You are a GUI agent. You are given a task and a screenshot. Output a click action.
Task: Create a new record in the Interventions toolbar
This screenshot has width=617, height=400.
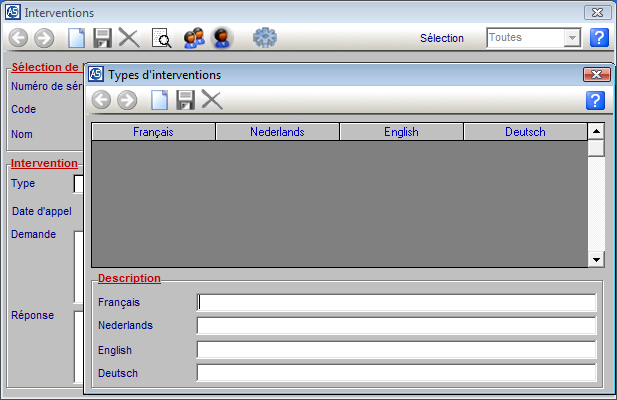pyautogui.click(x=76, y=38)
